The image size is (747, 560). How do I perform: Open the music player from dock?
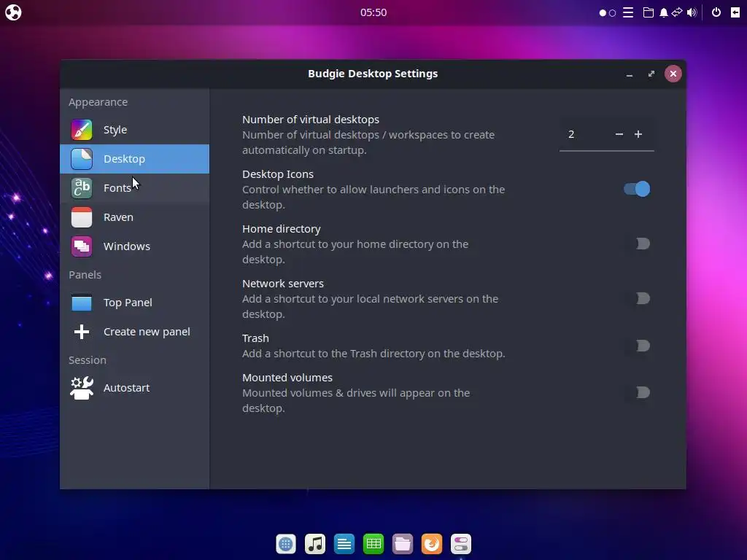click(x=315, y=544)
